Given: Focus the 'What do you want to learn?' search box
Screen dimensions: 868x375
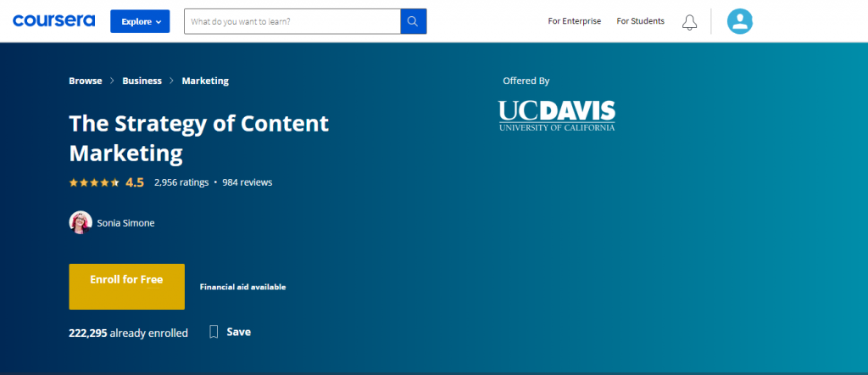Looking at the screenshot, I should pos(292,21).
